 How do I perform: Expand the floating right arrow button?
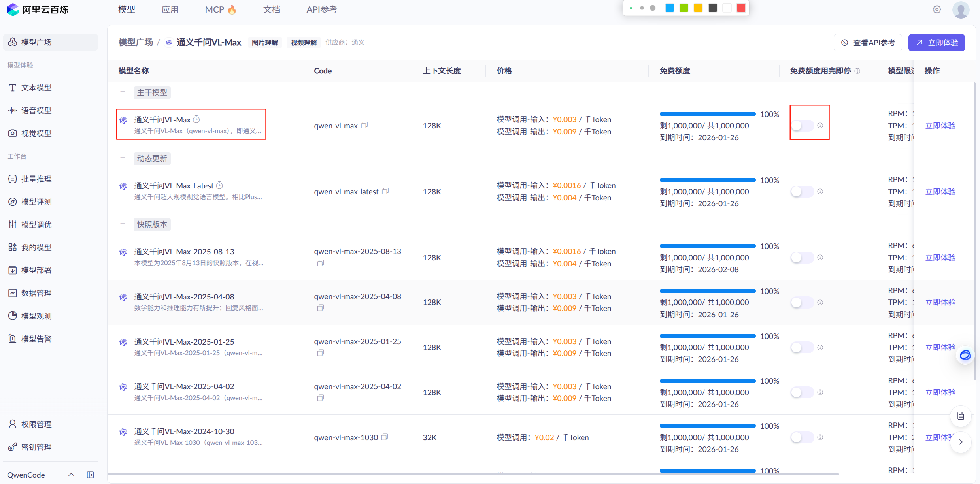coord(961,442)
